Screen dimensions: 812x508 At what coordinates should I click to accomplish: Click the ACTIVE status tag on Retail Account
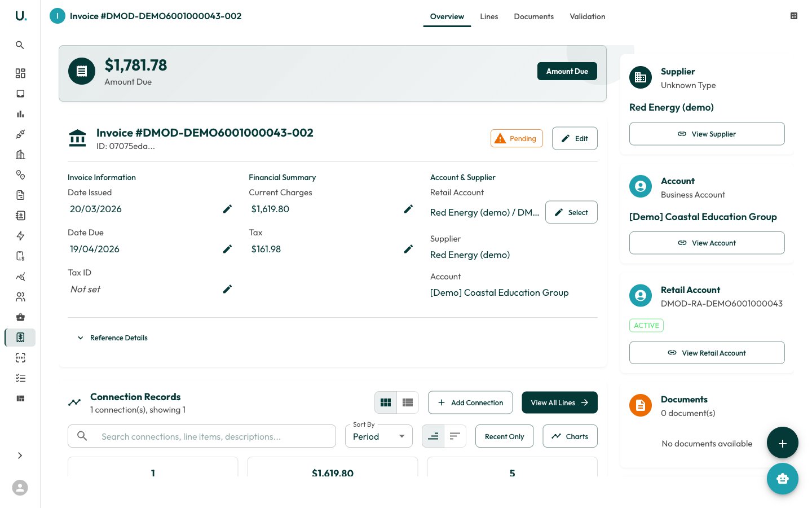point(646,325)
